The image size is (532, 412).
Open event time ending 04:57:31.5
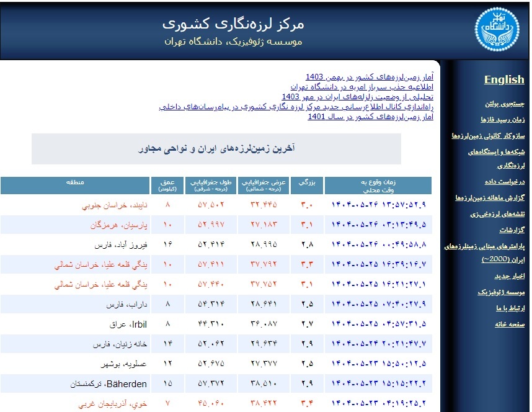(x=378, y=324)
